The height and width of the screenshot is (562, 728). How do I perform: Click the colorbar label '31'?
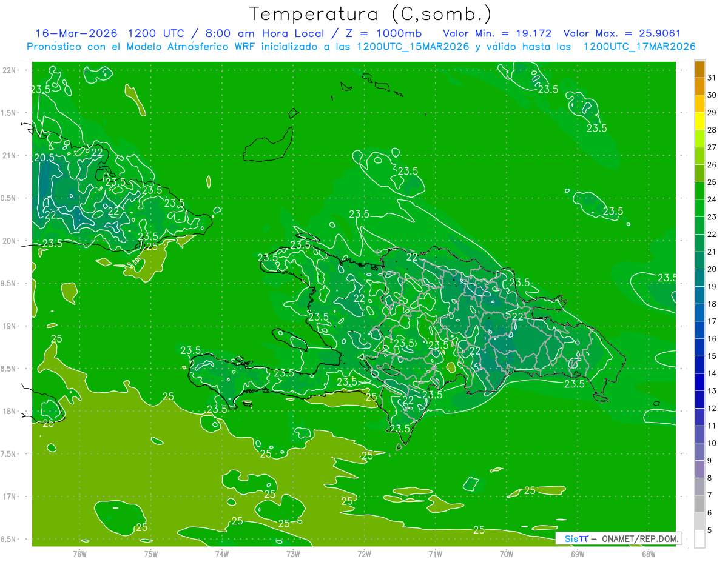712,78
